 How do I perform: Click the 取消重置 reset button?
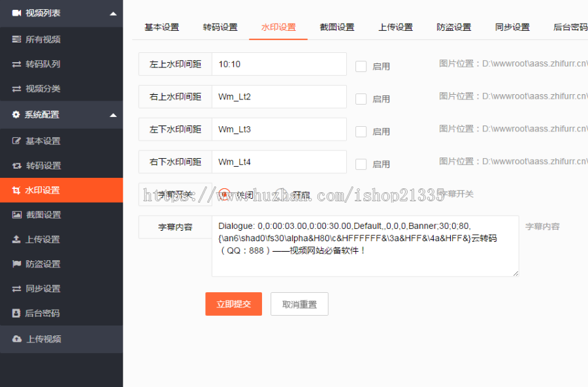tap(299, 304)
